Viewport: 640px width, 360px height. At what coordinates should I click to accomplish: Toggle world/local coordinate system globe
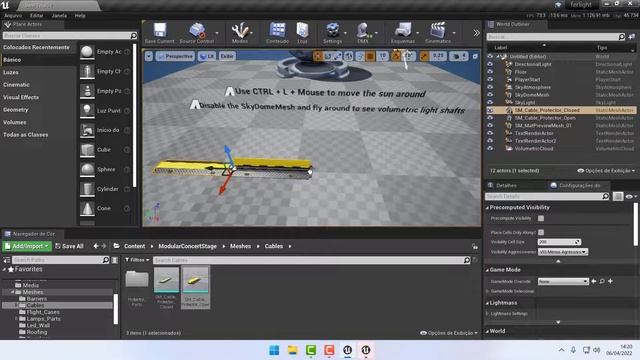coord(349,56)
